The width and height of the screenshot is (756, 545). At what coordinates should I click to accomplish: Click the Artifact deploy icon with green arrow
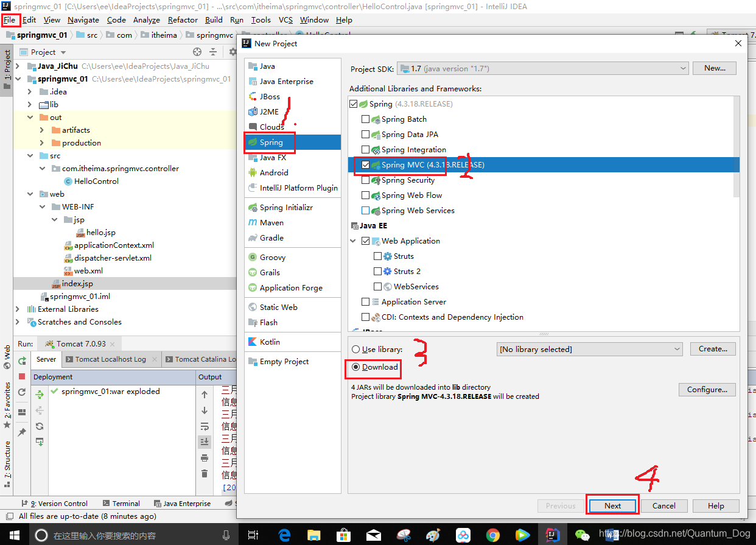pos(40,442)
